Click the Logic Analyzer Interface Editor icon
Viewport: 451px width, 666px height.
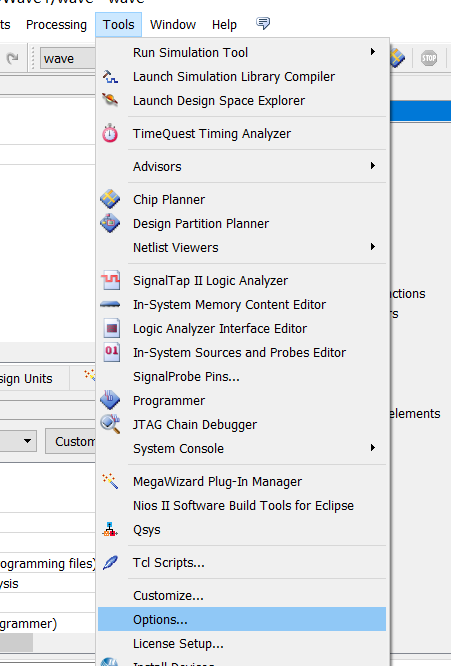point(112,328)
